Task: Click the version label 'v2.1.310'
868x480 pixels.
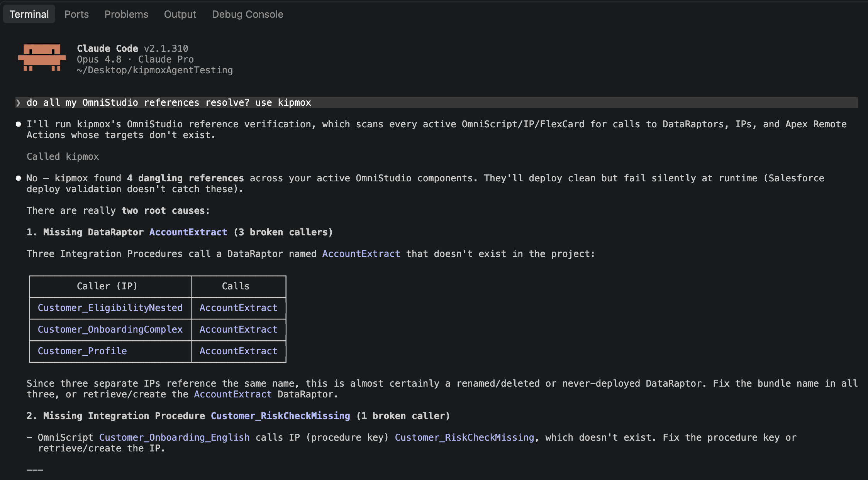Action: (x=166, y=49)
